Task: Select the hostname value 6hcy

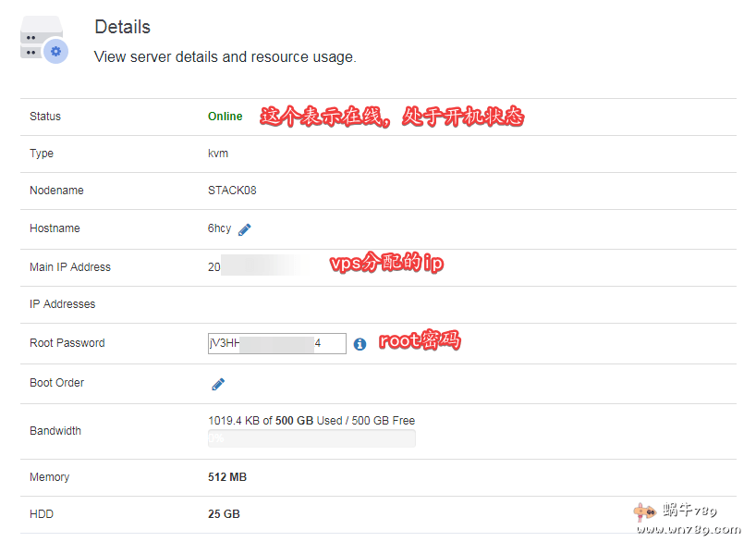Action: 220,228
